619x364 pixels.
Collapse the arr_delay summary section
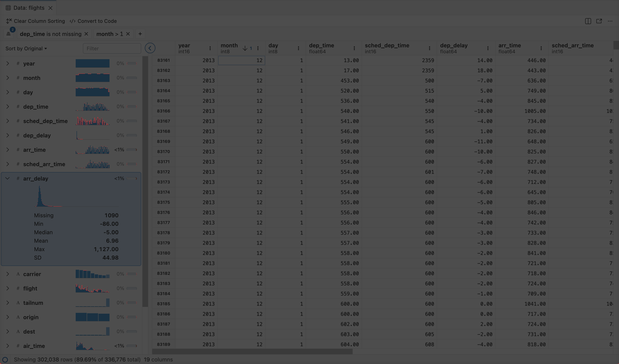pyautogui.click(x=7, y=179)
